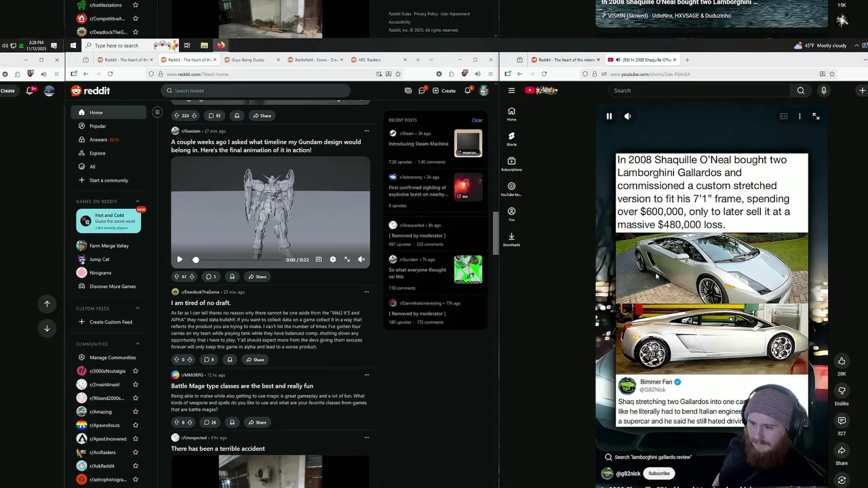Favorite r/Apexrollouts with its star
This screenshot has height=488, width=868.
click(x=136, y=425)
